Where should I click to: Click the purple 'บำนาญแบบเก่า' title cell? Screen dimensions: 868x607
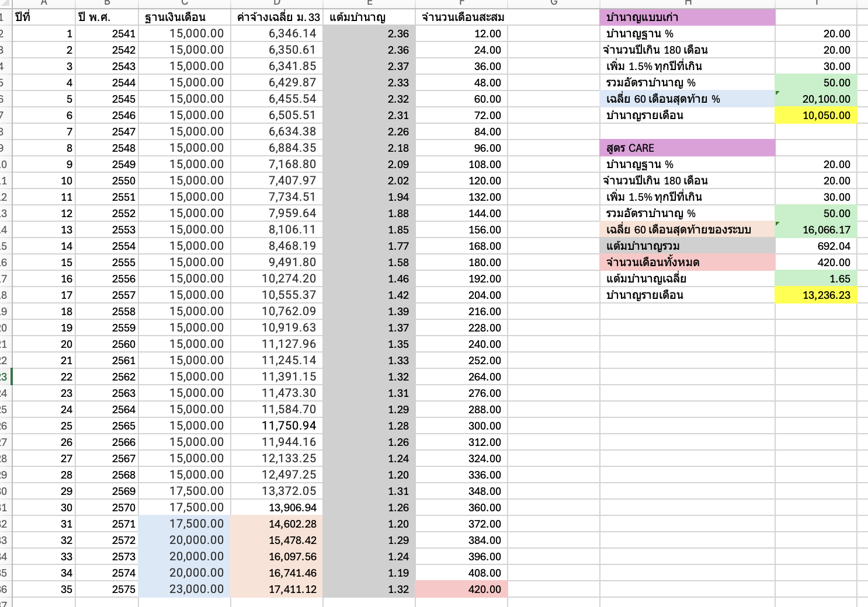tap(688, 17)
